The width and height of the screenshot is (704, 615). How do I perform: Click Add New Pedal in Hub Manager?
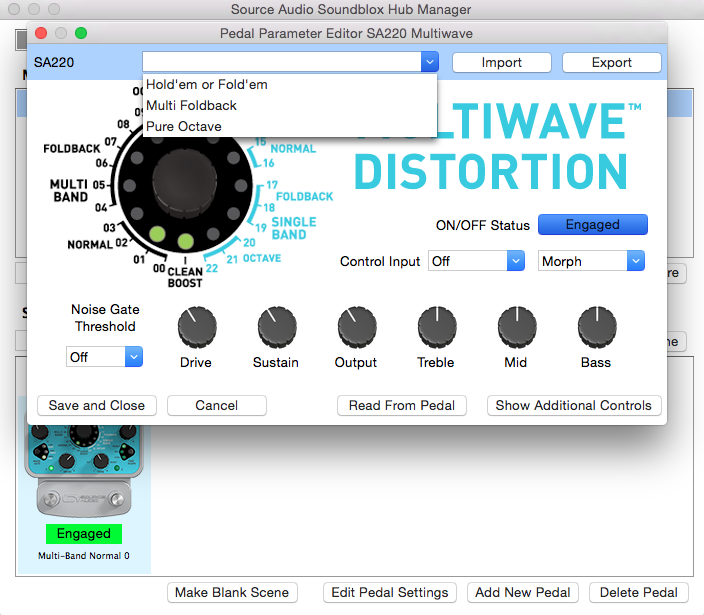[523, 593]
